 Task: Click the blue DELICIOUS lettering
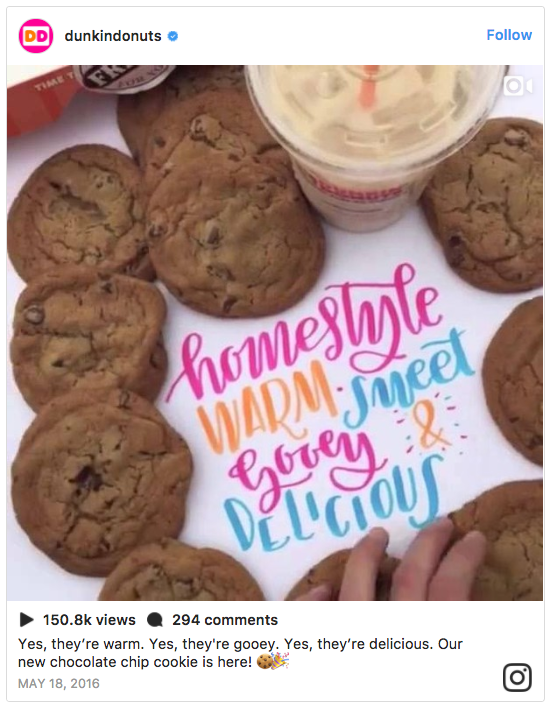(333, 503)
